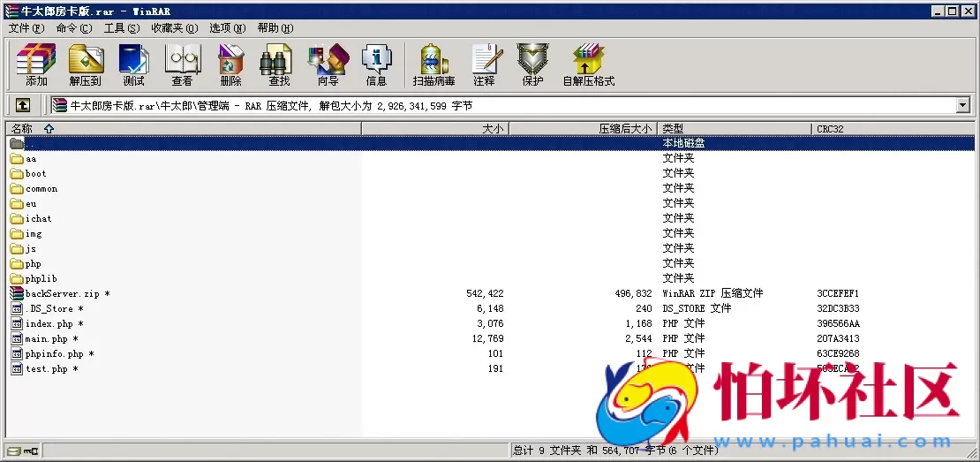
Task: Select the index.php file
Action: click(x=47, y=324)
